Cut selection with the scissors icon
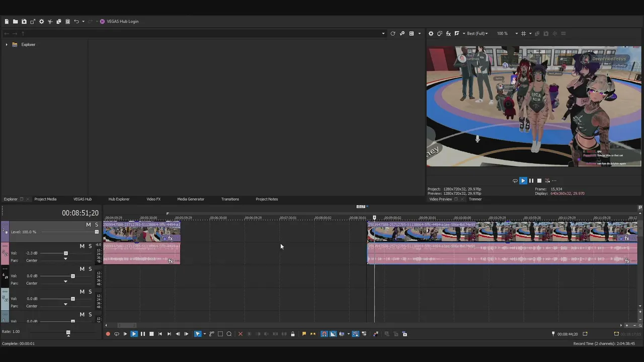644x362 pixels. tap(50, 22)
